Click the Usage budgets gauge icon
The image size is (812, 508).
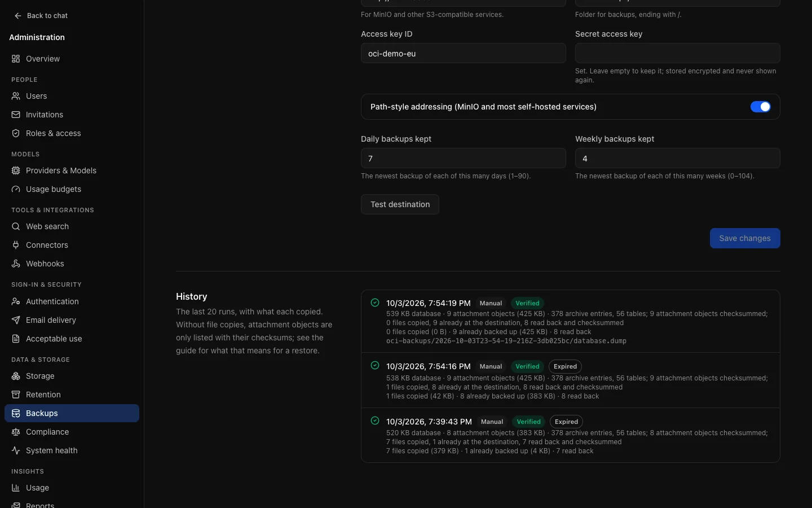tap(16, 189)
